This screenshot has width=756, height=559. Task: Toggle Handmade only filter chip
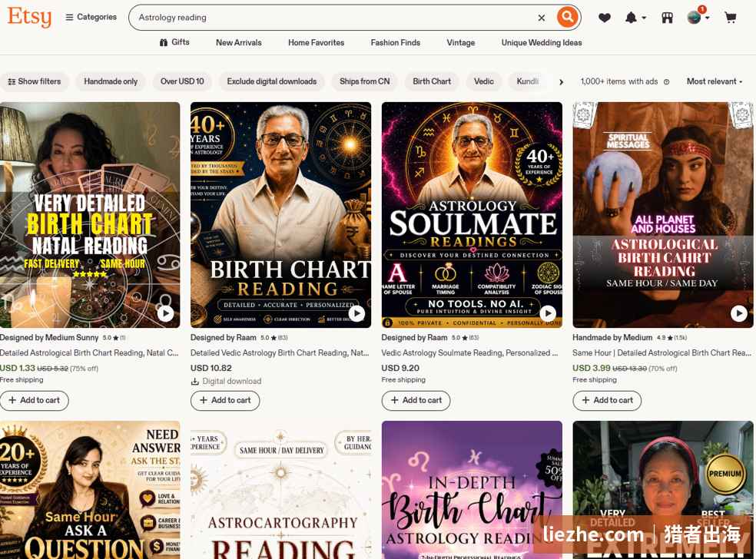pos(111,81)
